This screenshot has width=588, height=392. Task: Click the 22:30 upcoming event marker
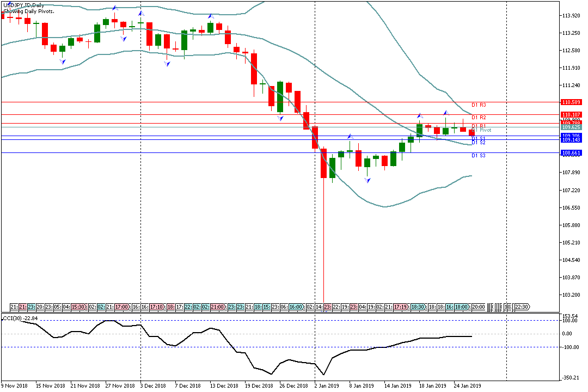521,307
